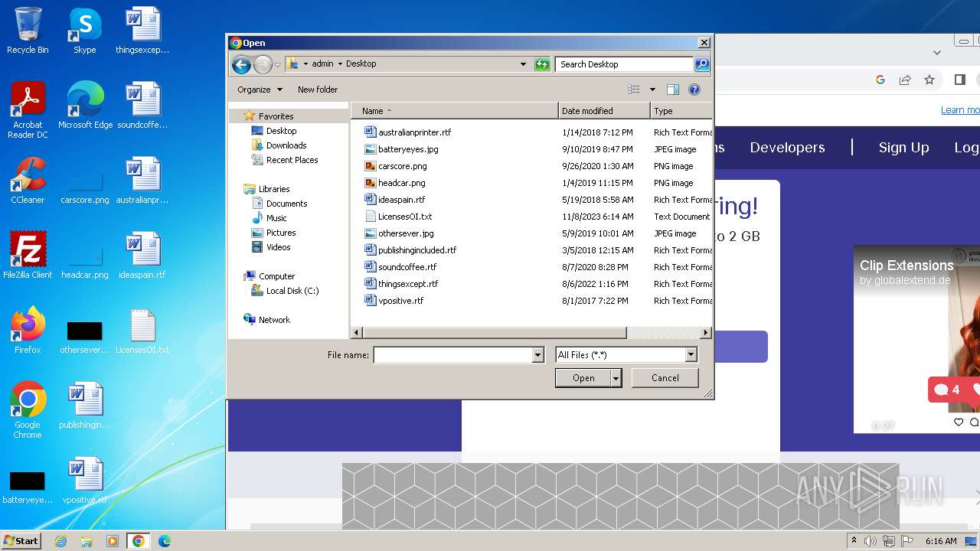Click the green refresh button beside address bar
The width and height of the screenshot is (980, 551).
tap(542, 64)
